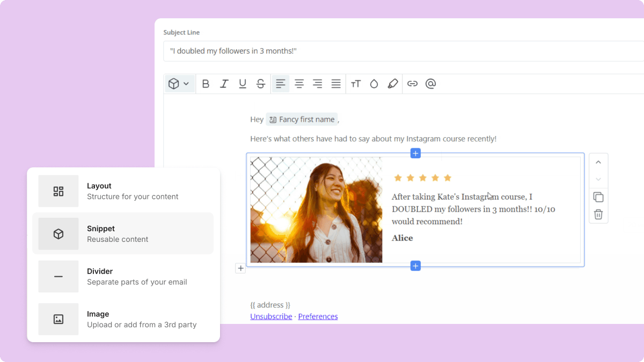
Task: Click the testimonial quote text
Action: 473,209
